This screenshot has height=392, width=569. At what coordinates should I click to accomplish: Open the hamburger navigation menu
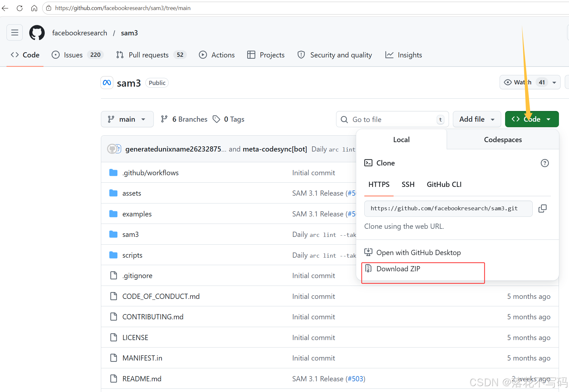click(15, 32)
